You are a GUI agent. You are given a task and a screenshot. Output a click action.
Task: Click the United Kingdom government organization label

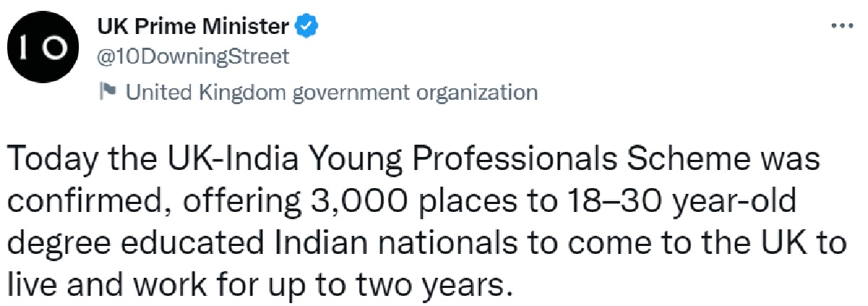[332, 93]
